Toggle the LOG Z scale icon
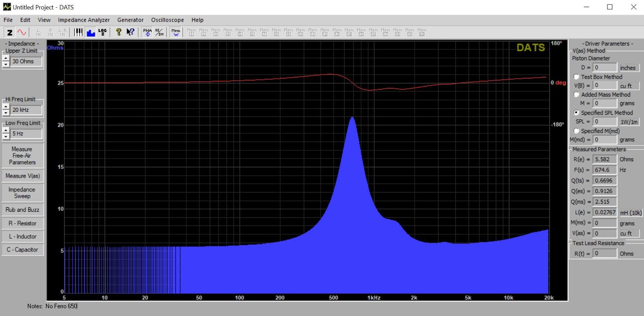Screen dimensions: 644x316 pos(103,33)
